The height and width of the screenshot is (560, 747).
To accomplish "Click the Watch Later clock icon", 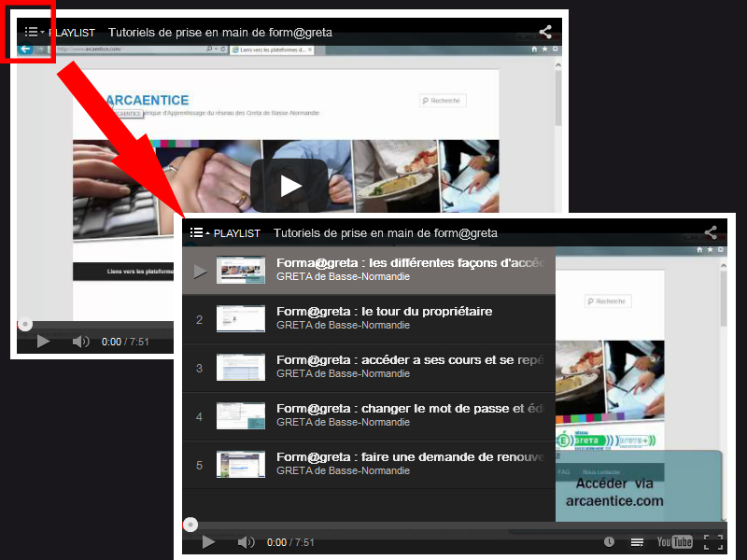I will pyautogui.click(x=609, y=542).
